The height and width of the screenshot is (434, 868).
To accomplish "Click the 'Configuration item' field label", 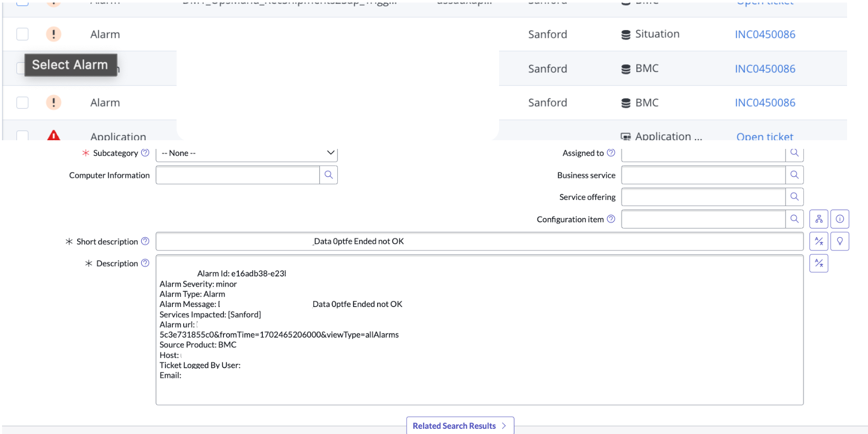I will [x=570, y=219].
